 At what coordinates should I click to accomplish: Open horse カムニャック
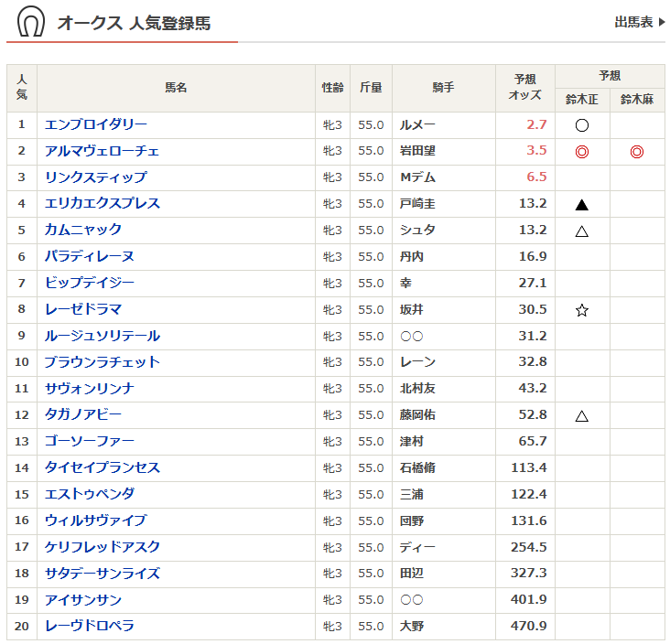click(x=83, y=231)
